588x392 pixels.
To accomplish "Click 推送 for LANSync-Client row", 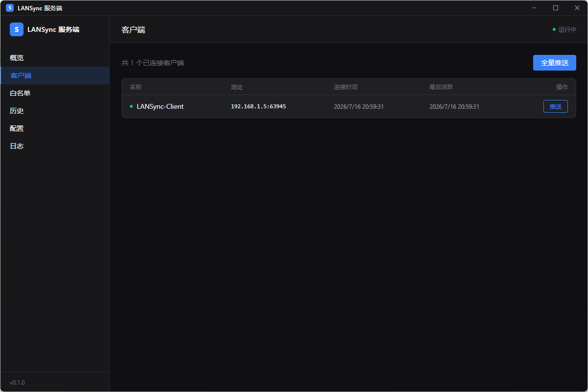I will pos(556,106).
